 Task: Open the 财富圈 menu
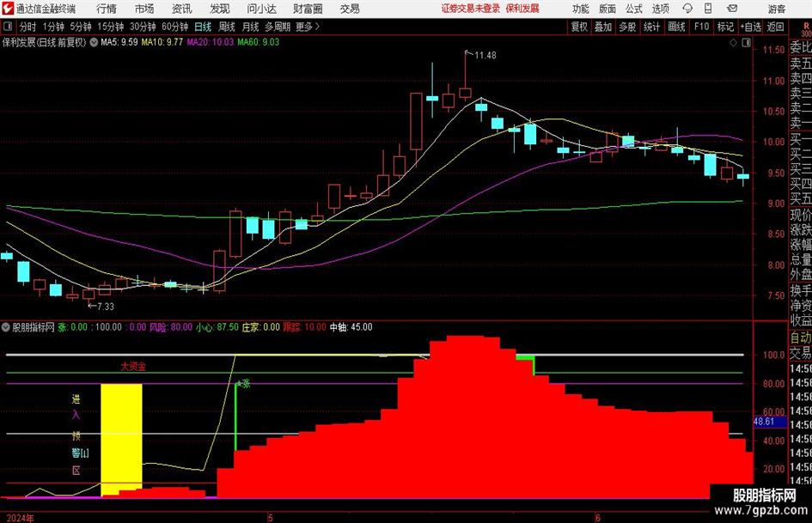coord(308,9)
